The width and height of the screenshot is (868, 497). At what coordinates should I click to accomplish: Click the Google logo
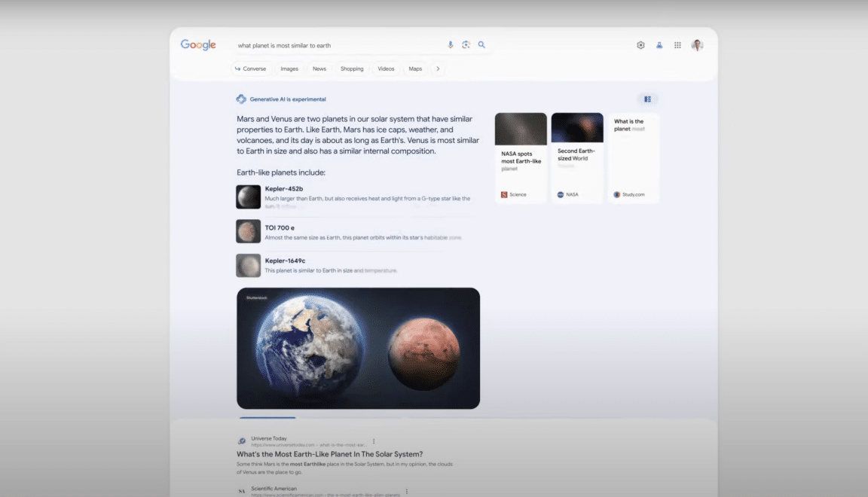point(198,45)
